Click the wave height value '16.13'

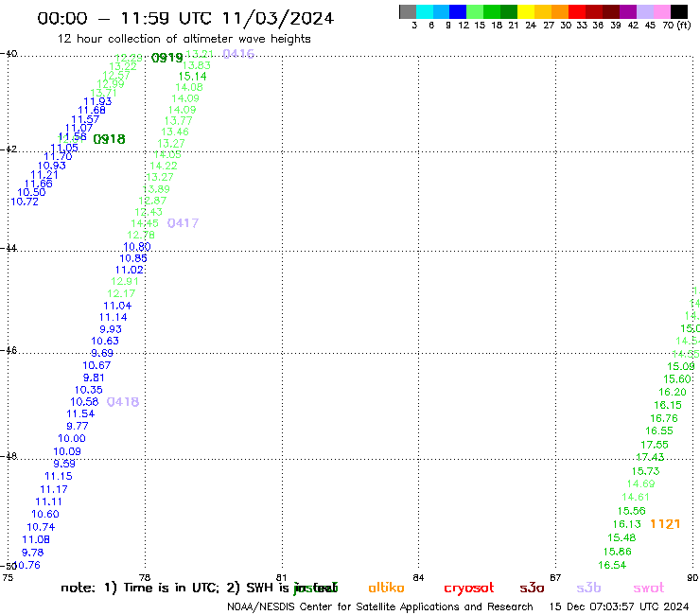(627, 524)
